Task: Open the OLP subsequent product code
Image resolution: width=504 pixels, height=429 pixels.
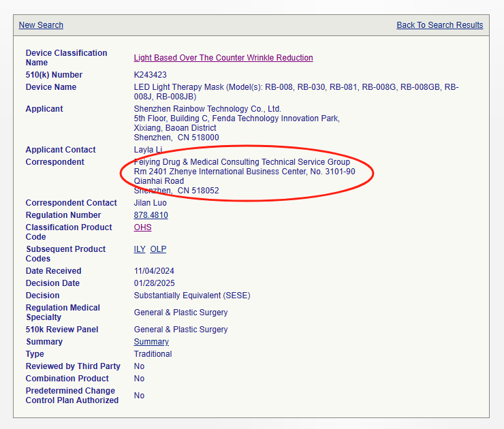Action: point(158,249)
